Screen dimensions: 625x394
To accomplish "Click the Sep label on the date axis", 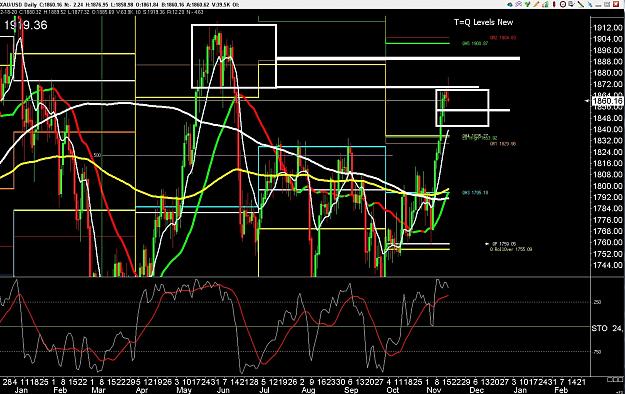I will (351, 390).
